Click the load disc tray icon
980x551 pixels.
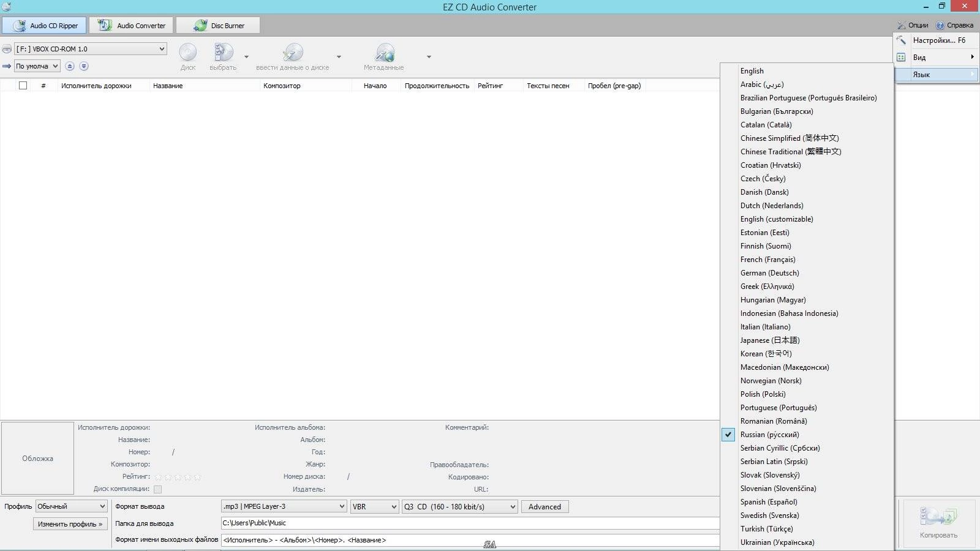84,66
